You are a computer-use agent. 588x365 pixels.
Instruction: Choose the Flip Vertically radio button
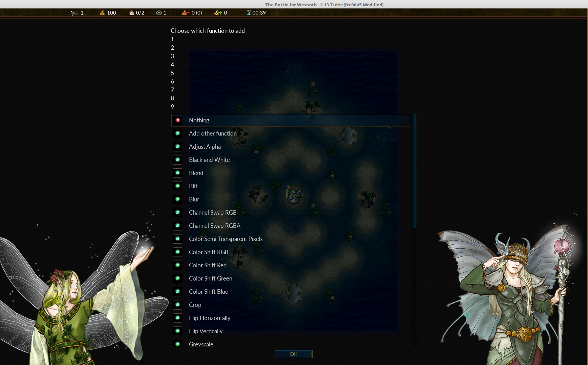click(178, 331)
